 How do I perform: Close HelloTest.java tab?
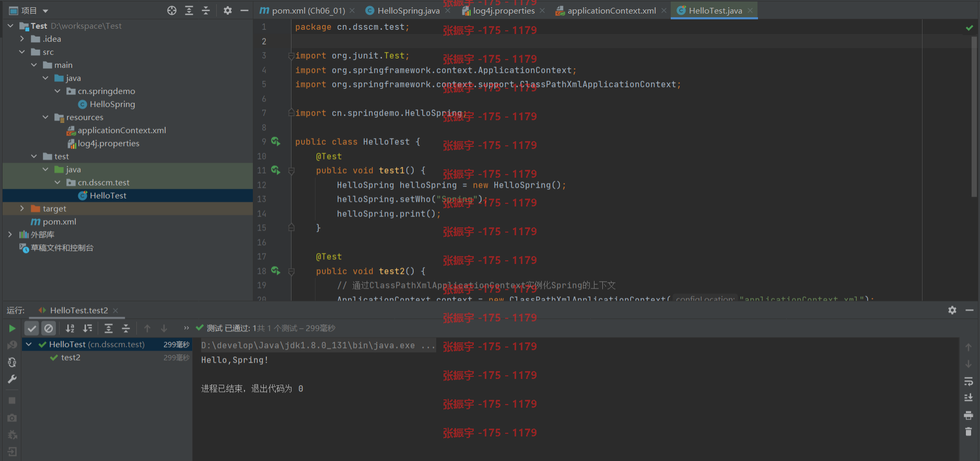pyautogui.click(x=750, y=10)
